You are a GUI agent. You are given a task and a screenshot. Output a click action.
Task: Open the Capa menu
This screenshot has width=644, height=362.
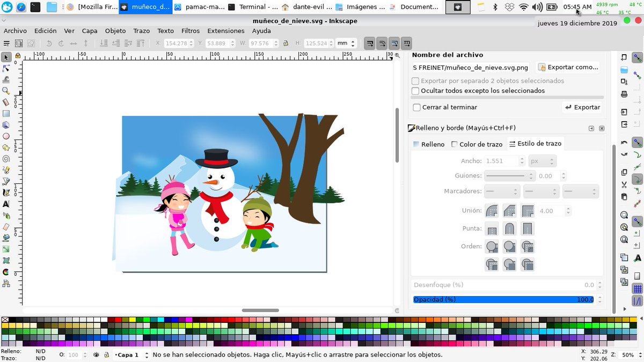tap(90, 31)
